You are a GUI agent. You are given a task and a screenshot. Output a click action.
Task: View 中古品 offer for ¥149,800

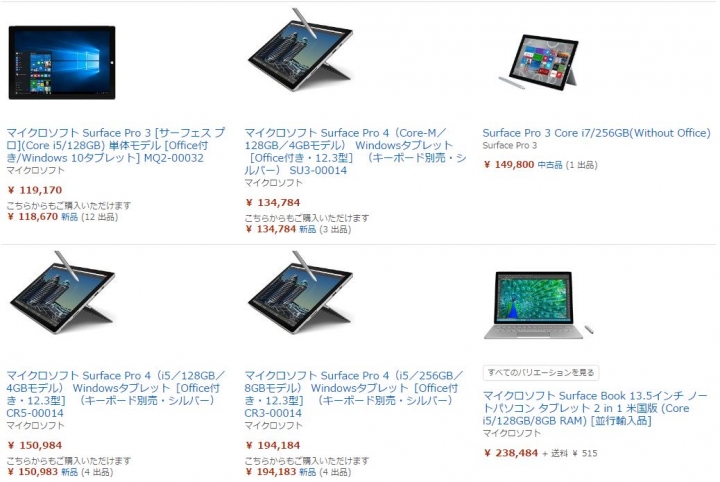[x=550, y=165]
